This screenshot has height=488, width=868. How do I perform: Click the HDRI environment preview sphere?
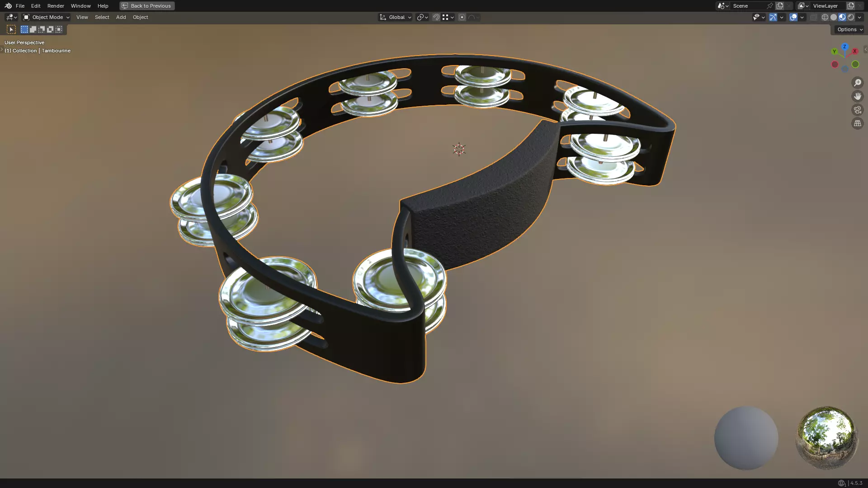(x=826, y=437)
